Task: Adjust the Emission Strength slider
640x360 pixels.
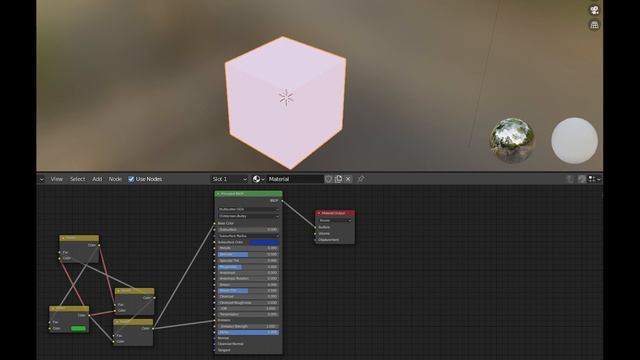Action: point(249,326)
